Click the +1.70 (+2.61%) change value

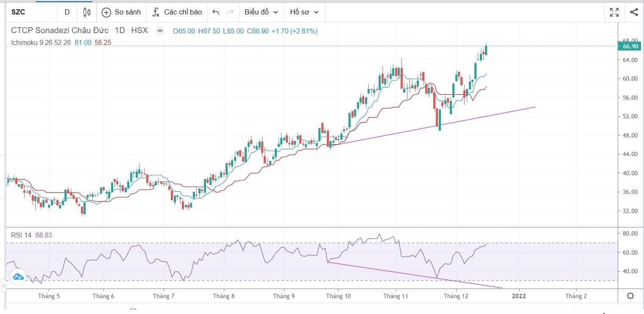pyautogui.click(x=295, y=31)
